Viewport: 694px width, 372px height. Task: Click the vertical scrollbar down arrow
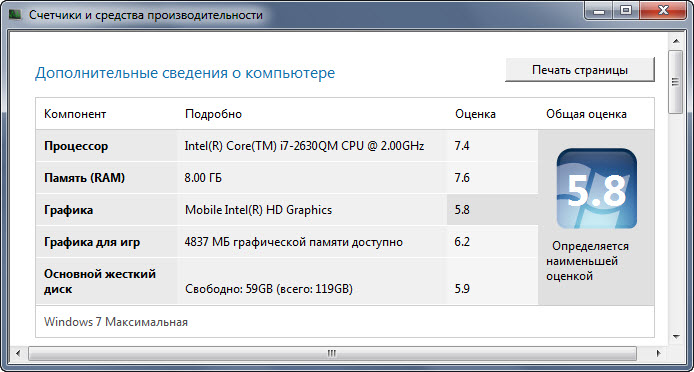click(675, 336)
